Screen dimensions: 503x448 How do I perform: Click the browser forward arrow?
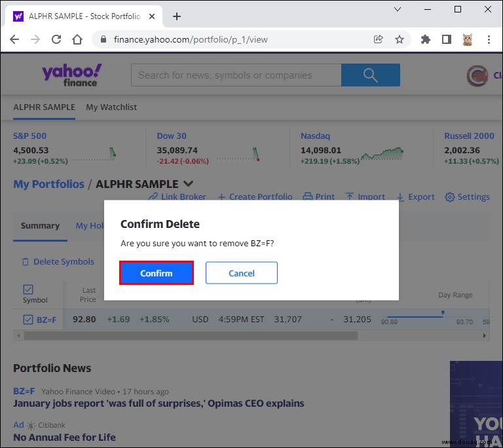35,39
